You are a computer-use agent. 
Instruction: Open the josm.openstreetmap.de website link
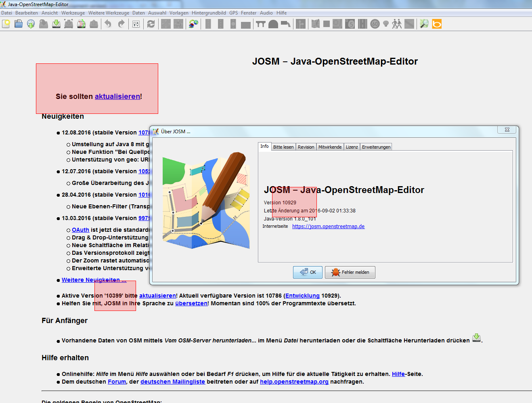328,227
